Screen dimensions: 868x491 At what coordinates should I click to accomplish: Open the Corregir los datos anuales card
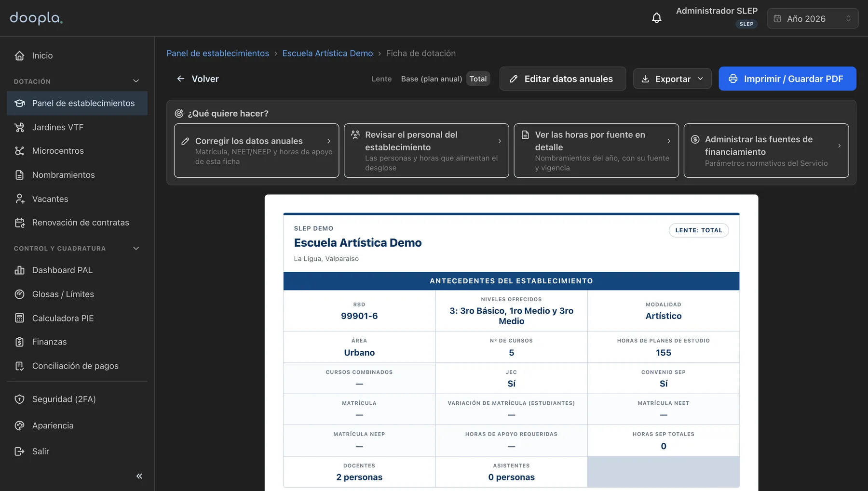256,150
